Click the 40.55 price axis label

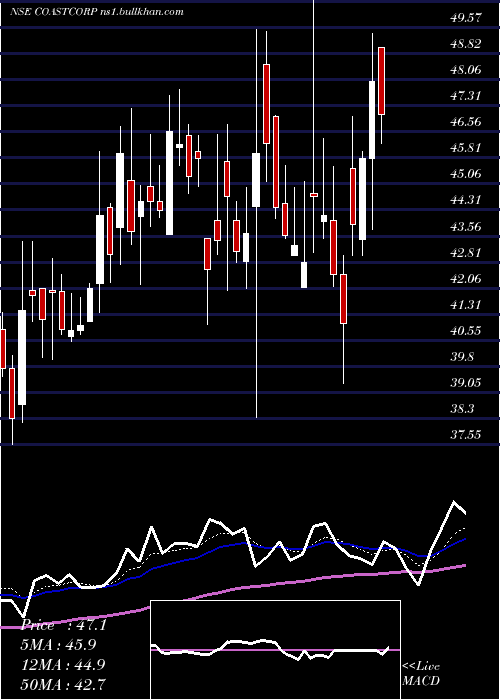[x=466, y=331]
